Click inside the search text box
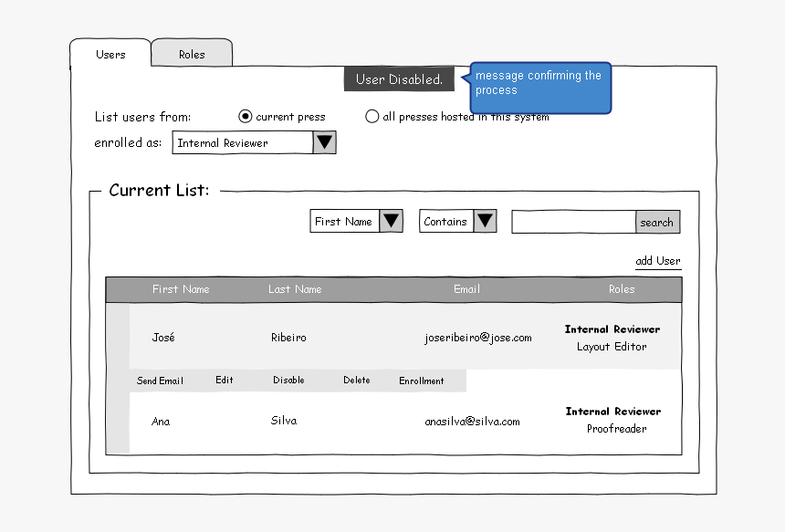The height and width of the screenshot is (532, 785). coord(572,222)
